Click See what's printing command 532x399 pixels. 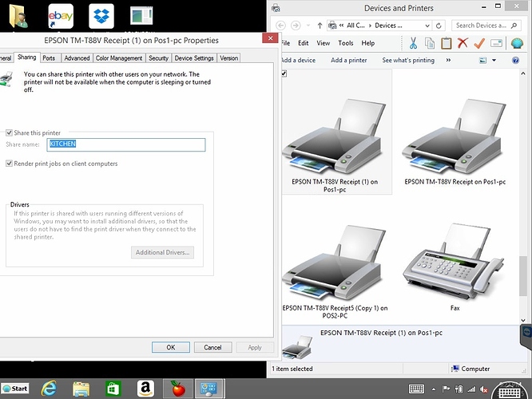(408, 60)
